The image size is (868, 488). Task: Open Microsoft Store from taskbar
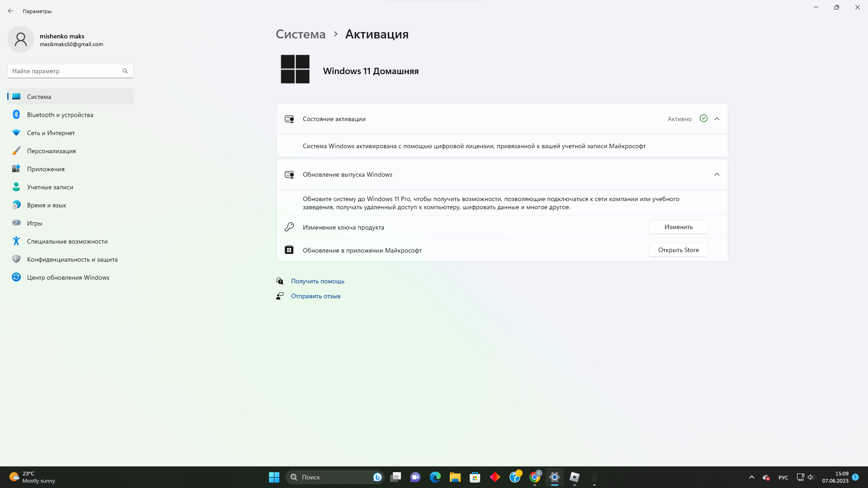click(x=475, y=477)
